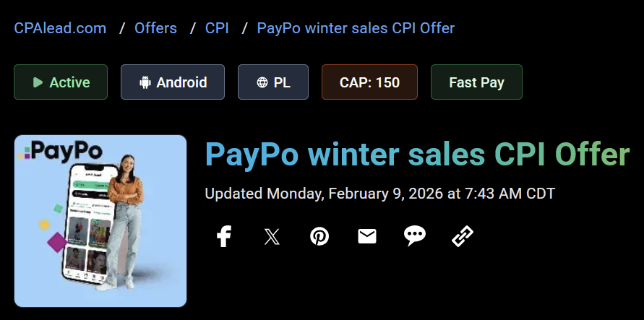Screen dimensions: 644x320
Task: Click the Active status badge
Action: click(61, 82)
